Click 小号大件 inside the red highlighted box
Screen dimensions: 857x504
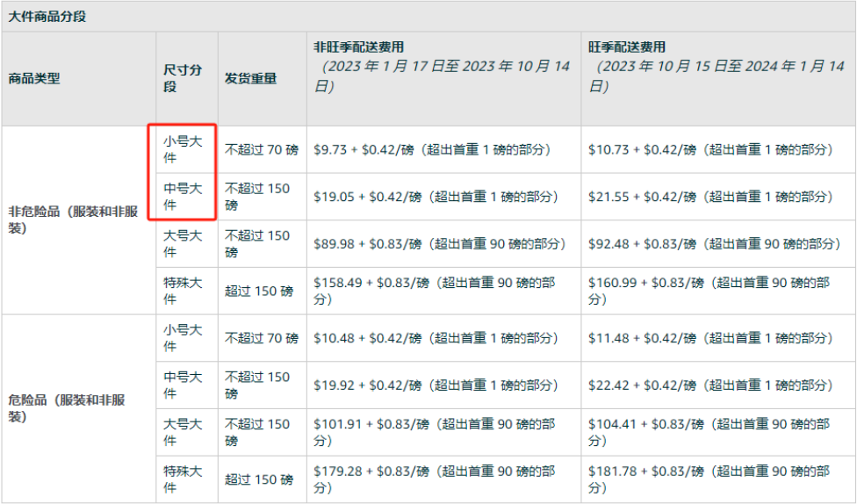[x=182, y=149]
